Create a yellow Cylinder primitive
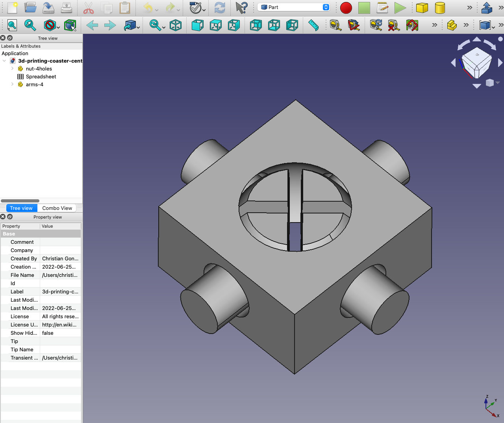The width and height of the screenshot is (504, 423). tap(440, 7)
